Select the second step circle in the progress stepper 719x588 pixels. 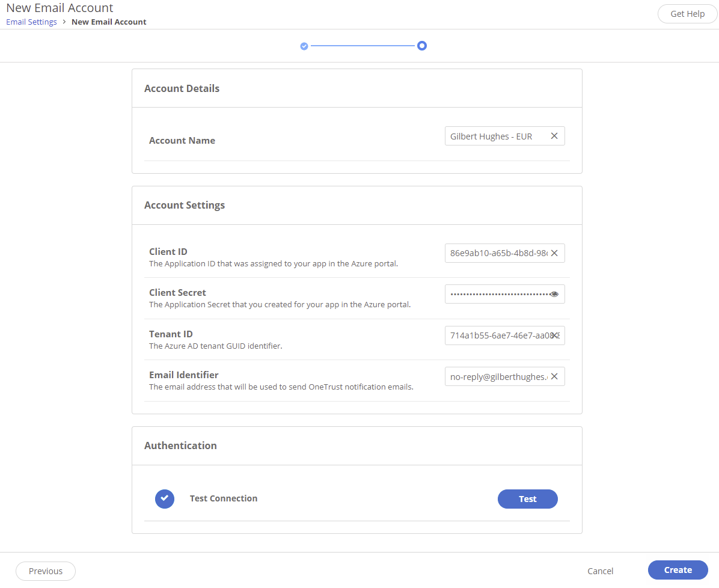(x=421, y=45)
